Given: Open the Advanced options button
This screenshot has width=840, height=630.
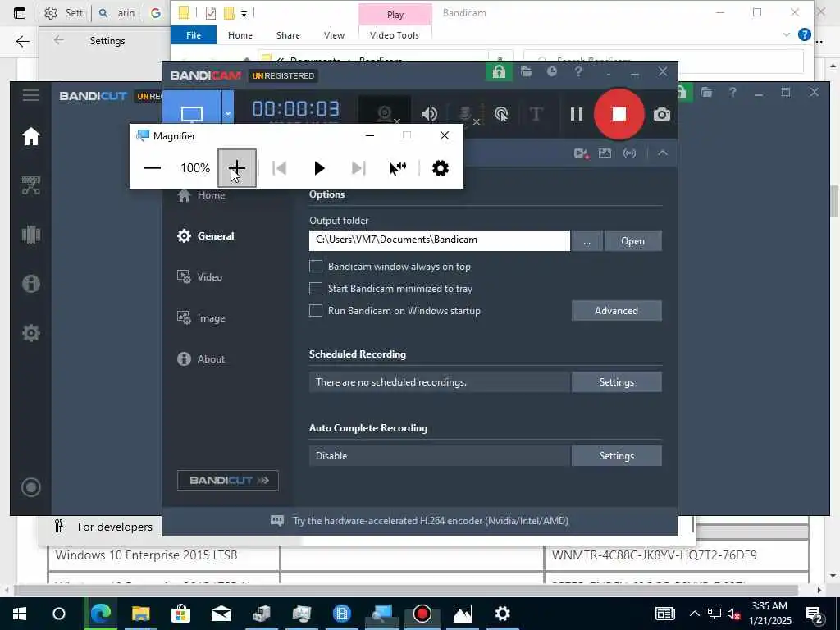Looking at the screenshot, I should pos(617,311).
